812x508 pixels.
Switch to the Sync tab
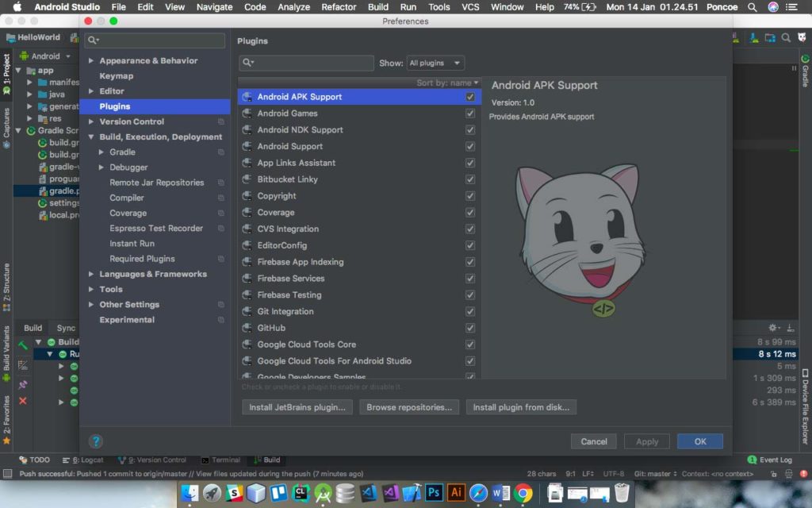[x=66, y=328]
